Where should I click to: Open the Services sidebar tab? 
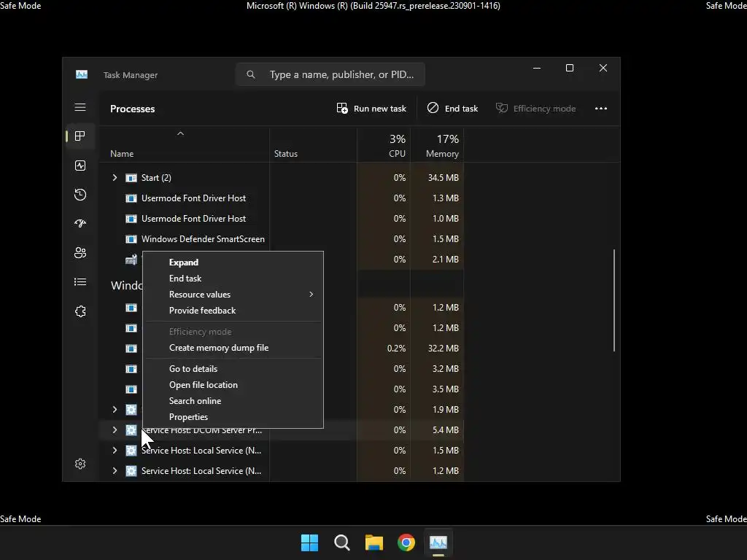tap(80, 311)
